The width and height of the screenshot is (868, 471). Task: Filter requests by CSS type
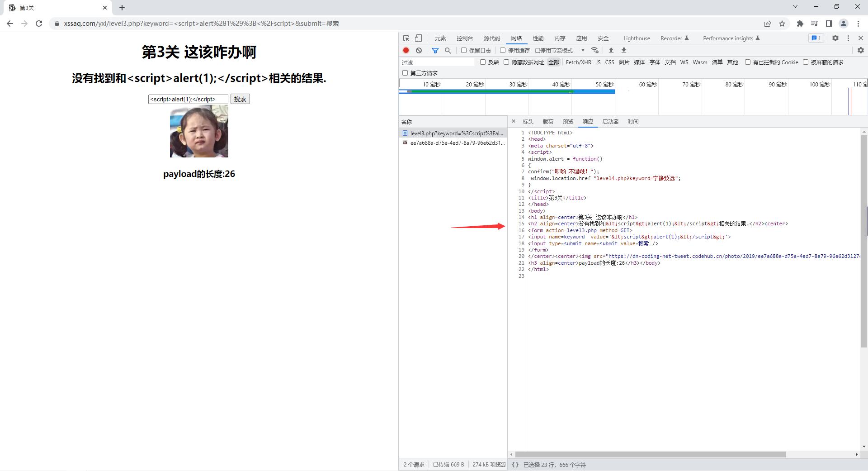coord(609,62)
